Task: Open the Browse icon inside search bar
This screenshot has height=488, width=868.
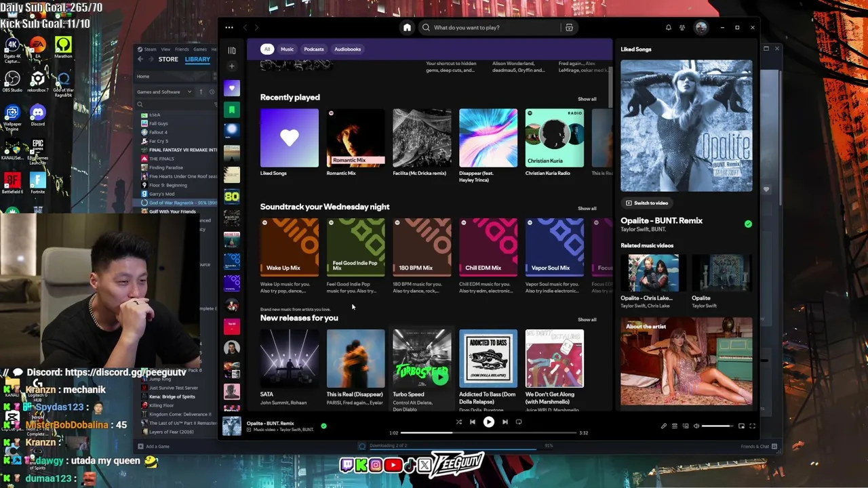Action: coord(569,28)
